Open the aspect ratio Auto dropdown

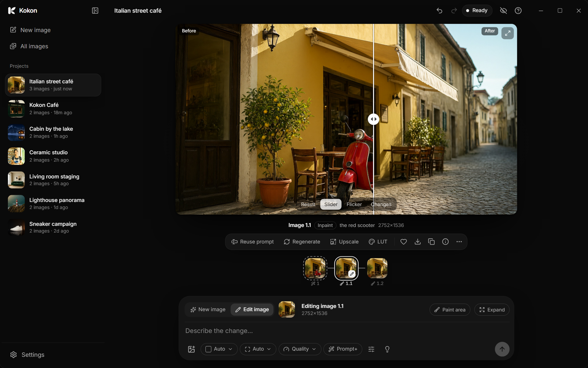[x=219, y=349]
